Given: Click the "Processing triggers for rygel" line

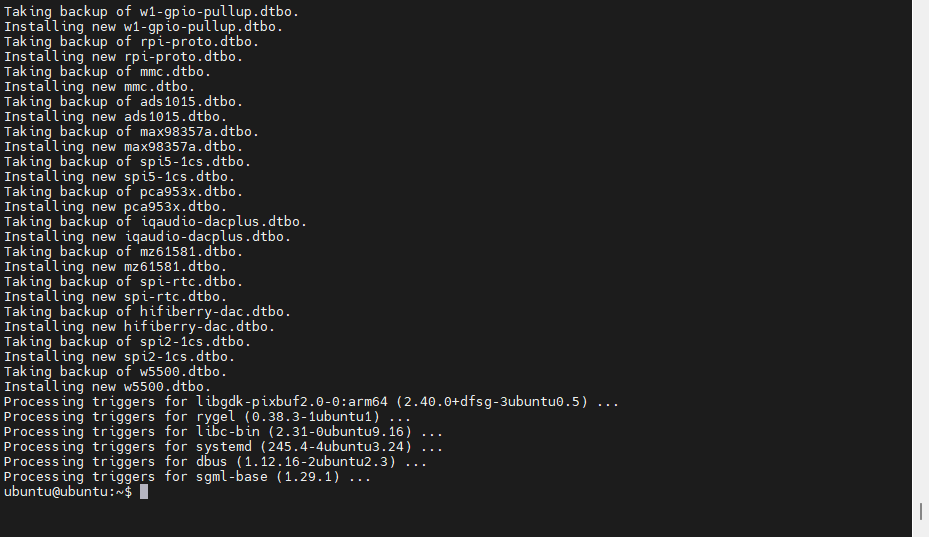Looking at the screenshot, I should (207, 417).
